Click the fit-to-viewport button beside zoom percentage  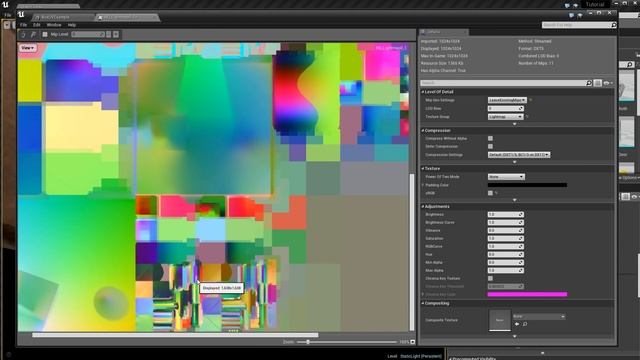tap(412, 342)
